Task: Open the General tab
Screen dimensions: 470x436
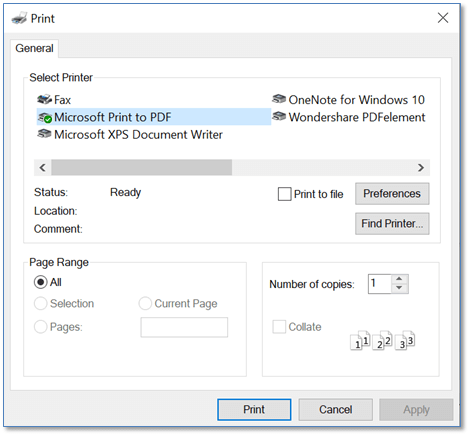Action: [x=34, y=48]
